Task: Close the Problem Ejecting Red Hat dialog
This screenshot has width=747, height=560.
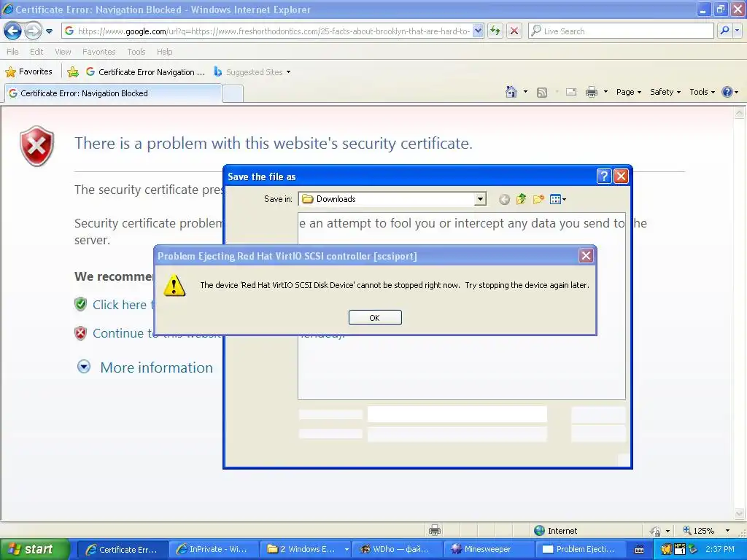Action: pyautogui.click(x=586, y=256)
